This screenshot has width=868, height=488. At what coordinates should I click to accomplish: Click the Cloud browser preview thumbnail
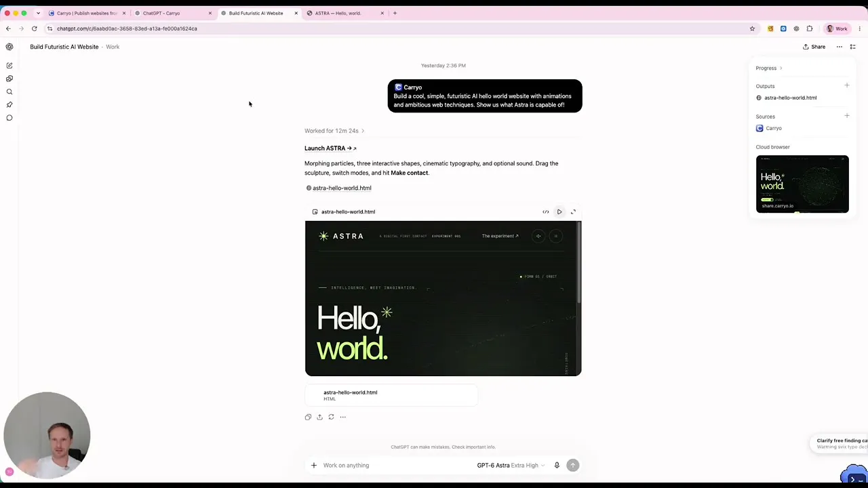tap(802, 184)
